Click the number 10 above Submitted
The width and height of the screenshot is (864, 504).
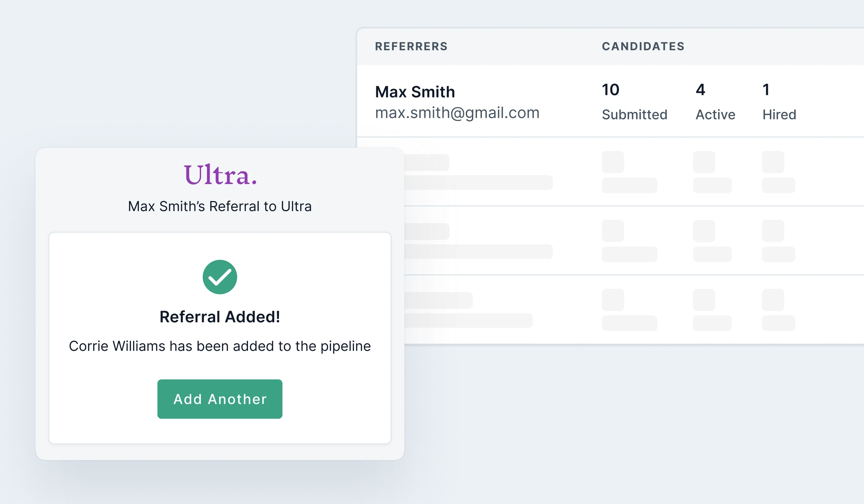tap(611, 90)
